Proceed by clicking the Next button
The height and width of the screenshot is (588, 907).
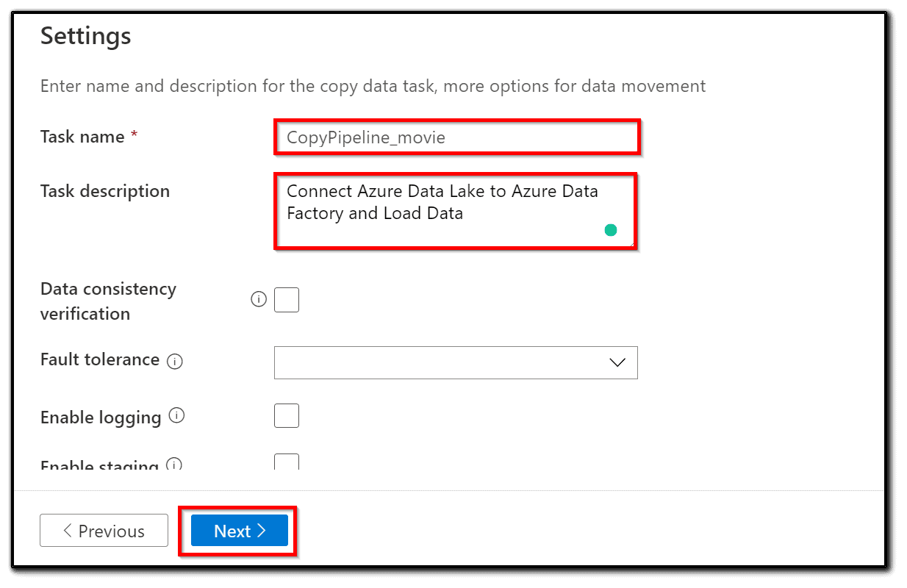coord(240,531)
